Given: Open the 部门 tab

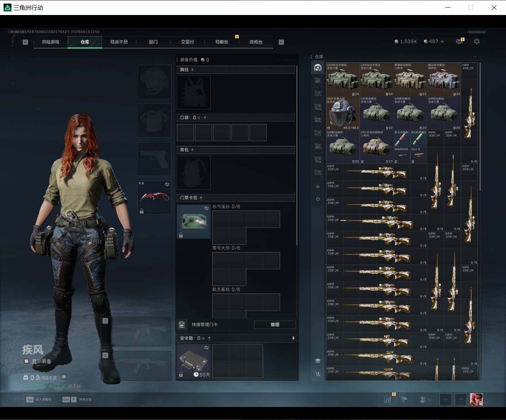Looking at the screenshot, I should pyautogui.click(x=153, y=42).
